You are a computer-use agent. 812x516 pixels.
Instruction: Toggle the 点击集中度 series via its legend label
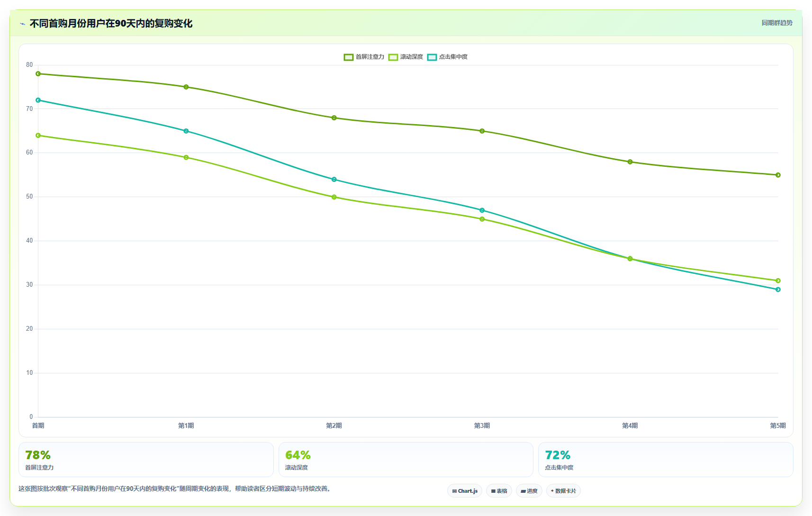453,57
